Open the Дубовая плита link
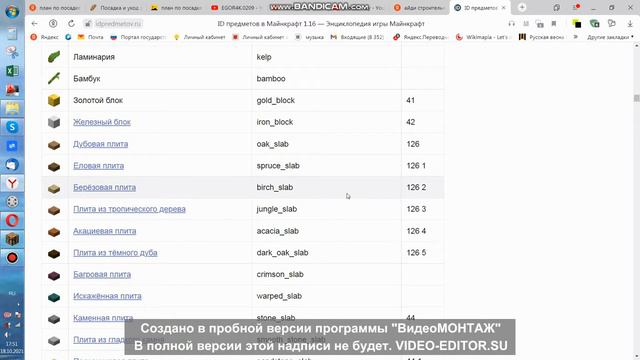Viewport: 640px width, 360px height. (100, 144)
